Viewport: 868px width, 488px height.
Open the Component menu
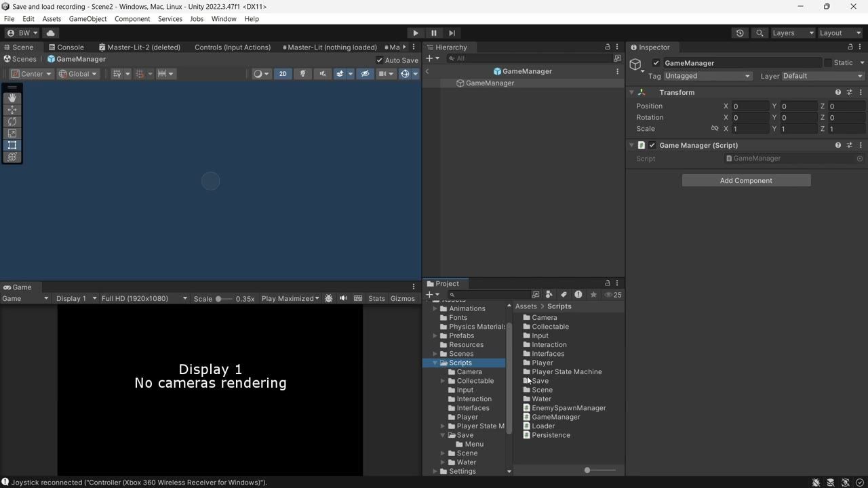(132, 19)
